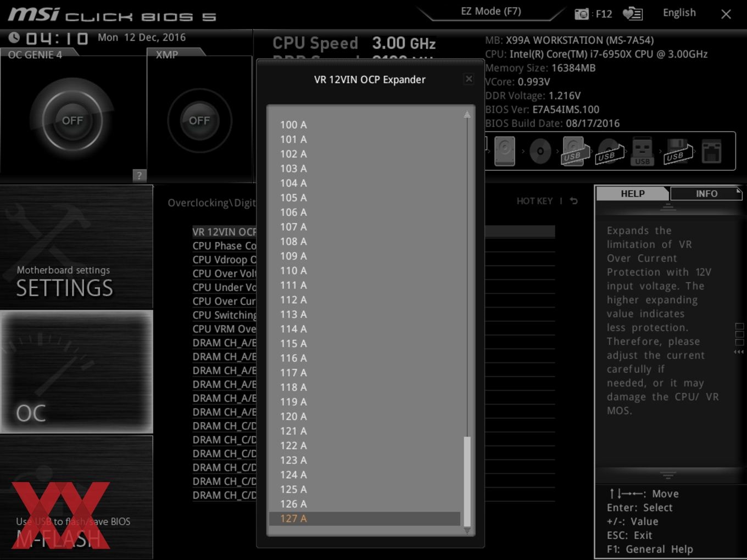Go back using the return arrow icon
The image size is (747, 560).
coord(574,201)
